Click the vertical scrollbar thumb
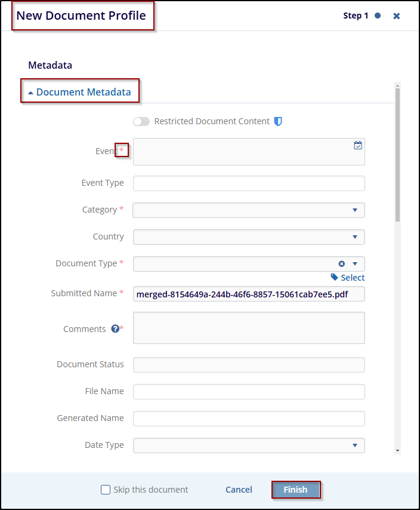Image resolution: width=420 pixels, height=510 pixels. 397,155
